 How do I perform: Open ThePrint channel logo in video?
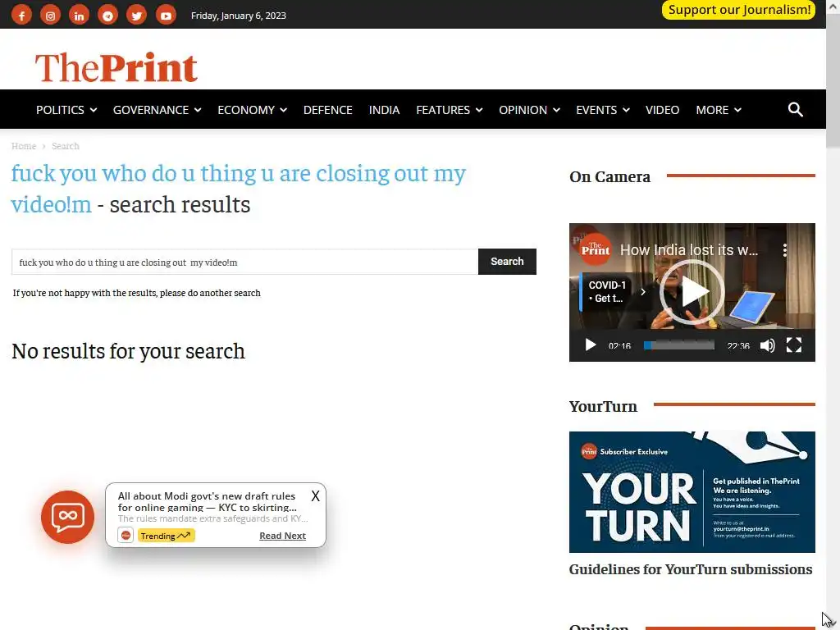pos(596,249)
